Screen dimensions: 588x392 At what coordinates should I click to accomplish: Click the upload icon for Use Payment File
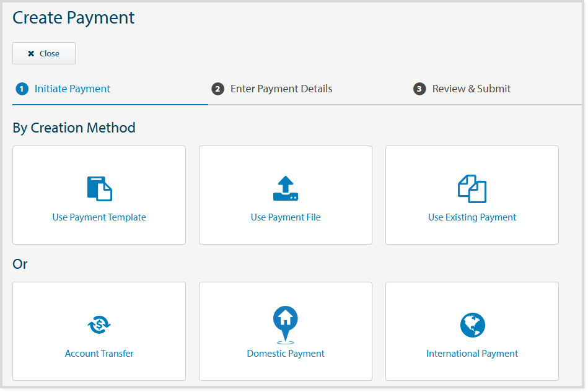tap(286, 188)
